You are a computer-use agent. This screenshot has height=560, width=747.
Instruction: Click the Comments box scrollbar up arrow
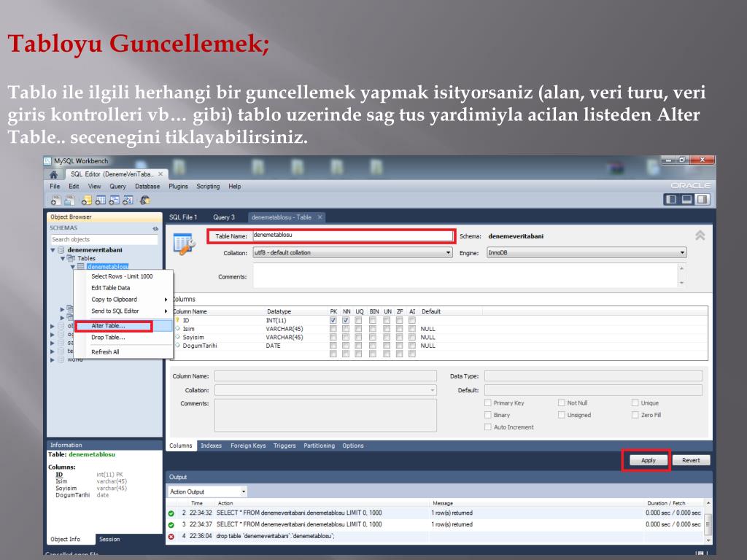(682, 268)
